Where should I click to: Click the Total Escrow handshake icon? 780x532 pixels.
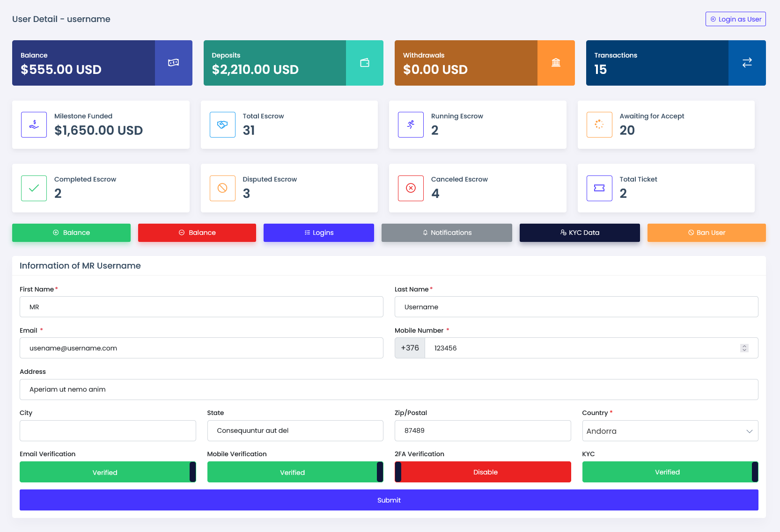click(222, 124)
